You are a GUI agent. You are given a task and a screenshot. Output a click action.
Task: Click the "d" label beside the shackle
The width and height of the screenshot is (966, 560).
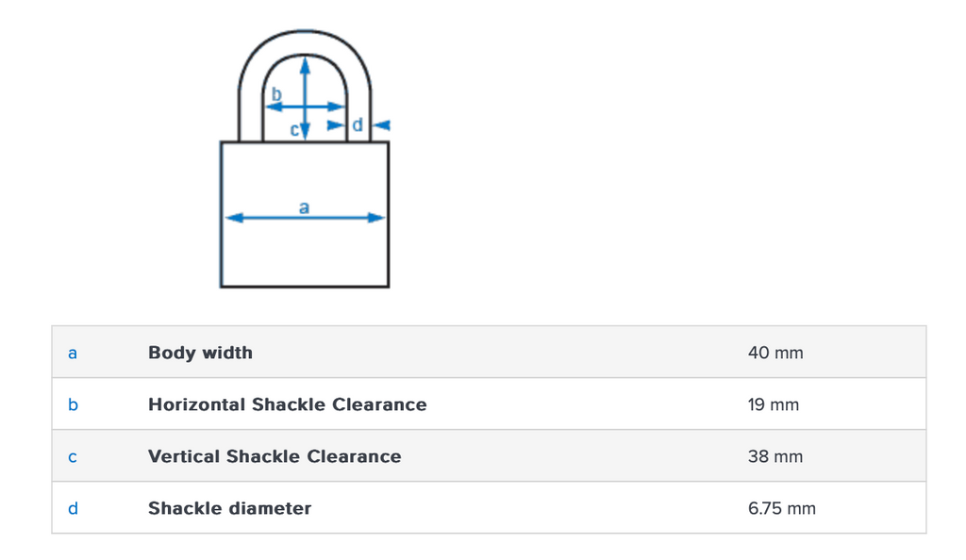[x=357, y=124]
